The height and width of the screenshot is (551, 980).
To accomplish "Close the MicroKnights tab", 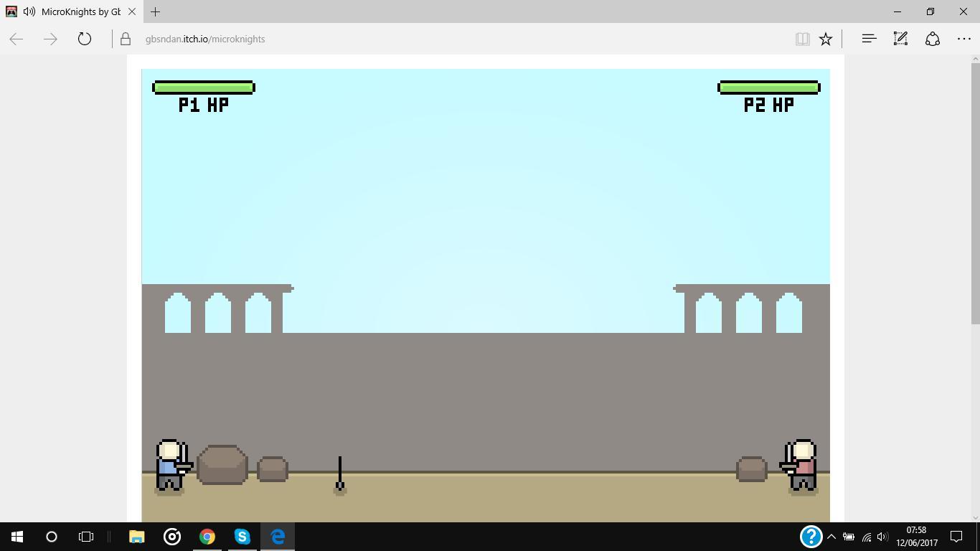I will coord(132,11).
